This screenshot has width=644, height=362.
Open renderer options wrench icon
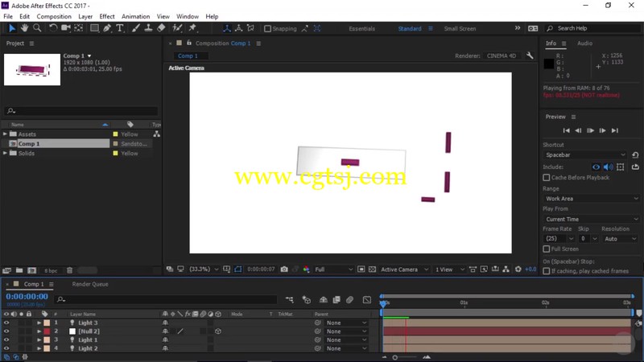click(x=530, y=56)
